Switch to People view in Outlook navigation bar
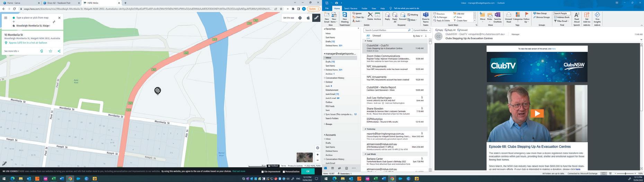Viewport: 644px width, 182px height. click(x=339, y=168)
